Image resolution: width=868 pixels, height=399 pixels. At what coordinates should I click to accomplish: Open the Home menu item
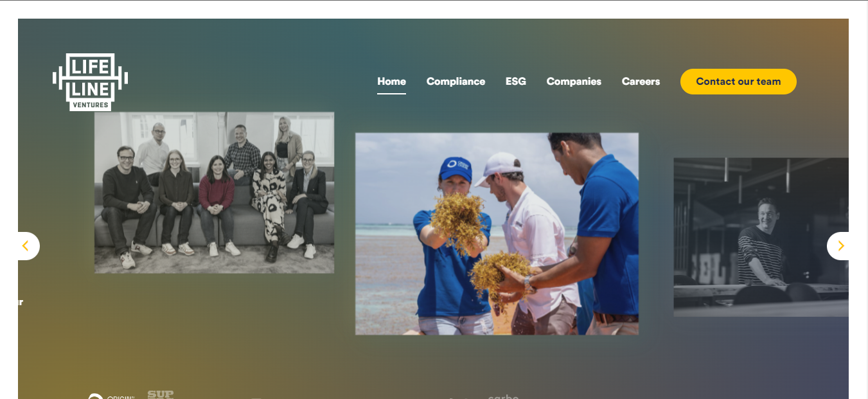pyautogui.click(x=391, y=82)
